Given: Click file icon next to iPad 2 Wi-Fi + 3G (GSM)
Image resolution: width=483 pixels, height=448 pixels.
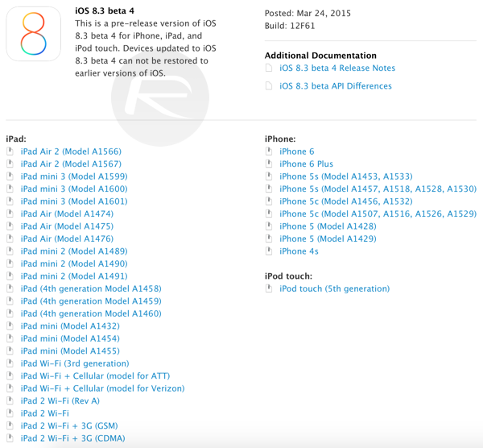Looking at the screenshot, I should 10,425.
